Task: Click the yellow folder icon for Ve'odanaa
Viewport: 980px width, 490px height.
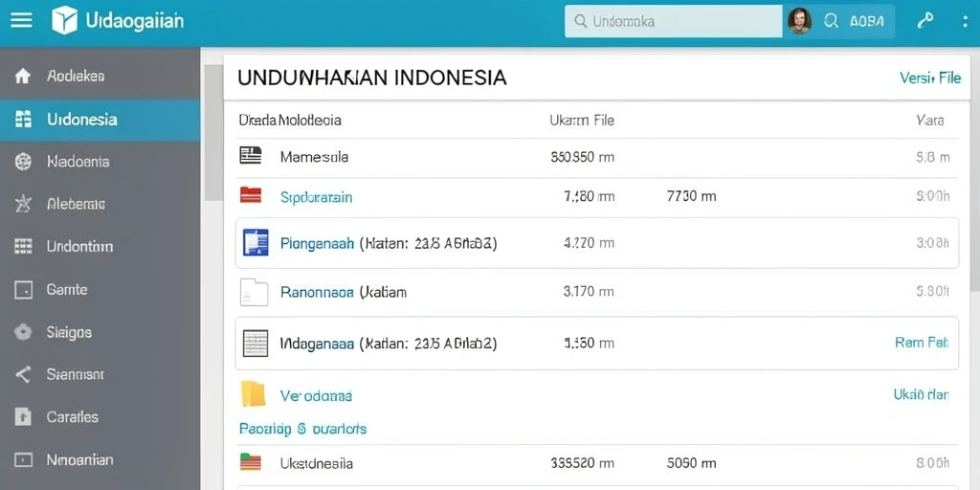Action: tap(253, 393)
